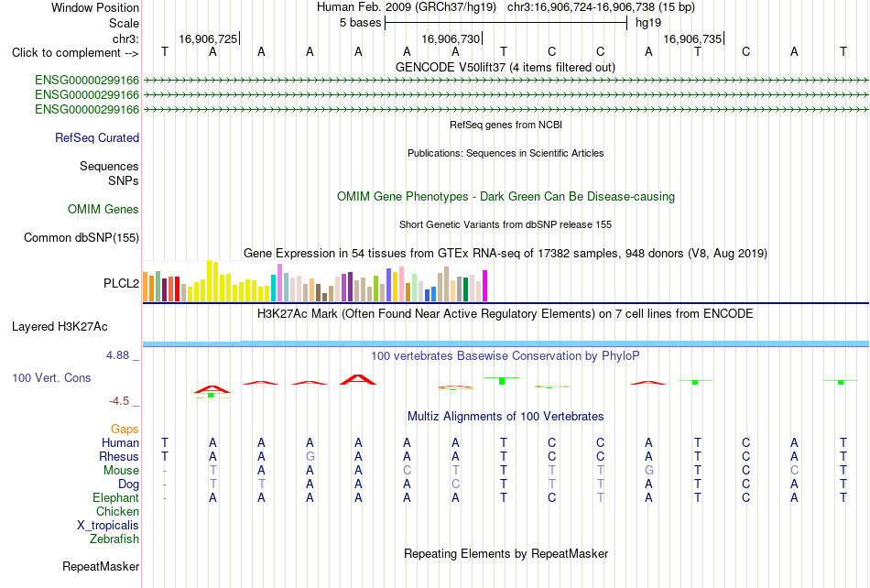This screenshot has width=870, height=588.
Task: Click the 4.88 PhyloP upper scale value
Action: tap(117, 355)
